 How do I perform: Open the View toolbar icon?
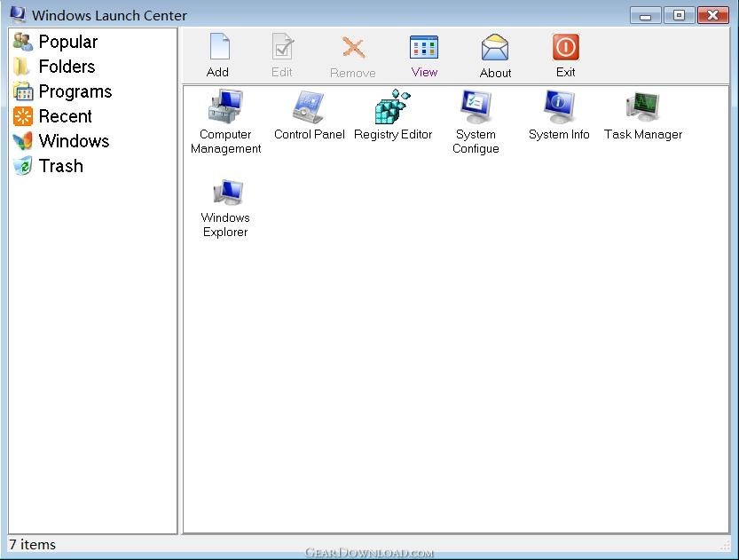(x=424, y=47)
